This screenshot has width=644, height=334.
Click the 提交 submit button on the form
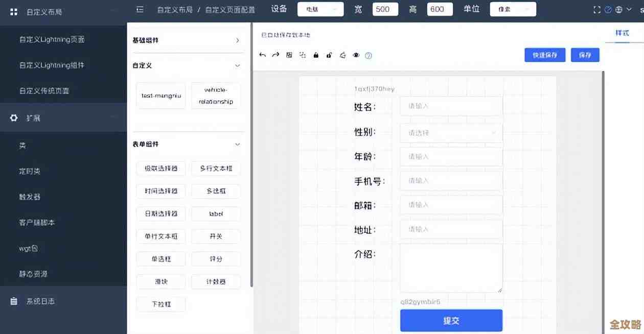click(x=451, y=320)
